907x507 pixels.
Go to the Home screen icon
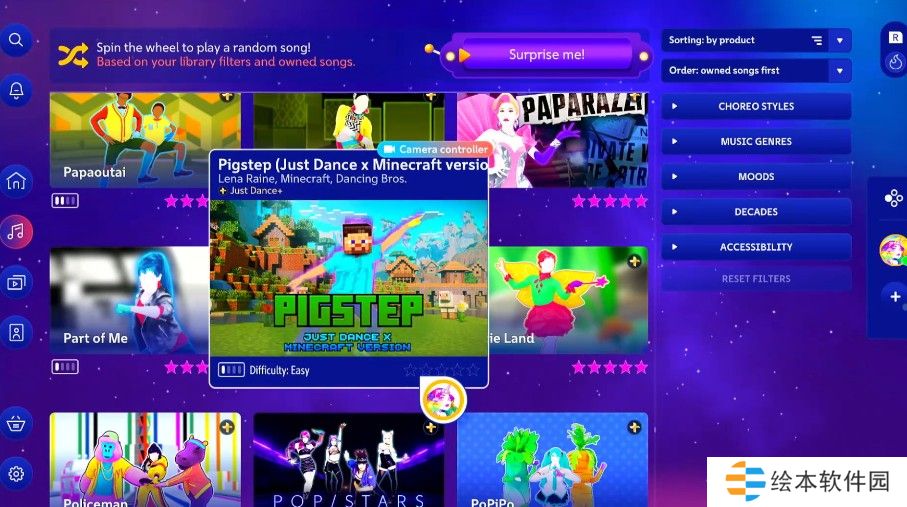[16, 182]
